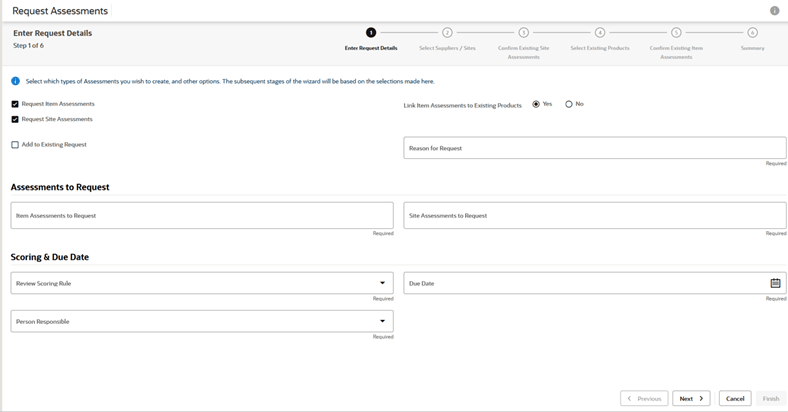Go to wizard step 6 circle
Image resolution: width=788 pixels, height=412 pixels.
coord(752,33)
